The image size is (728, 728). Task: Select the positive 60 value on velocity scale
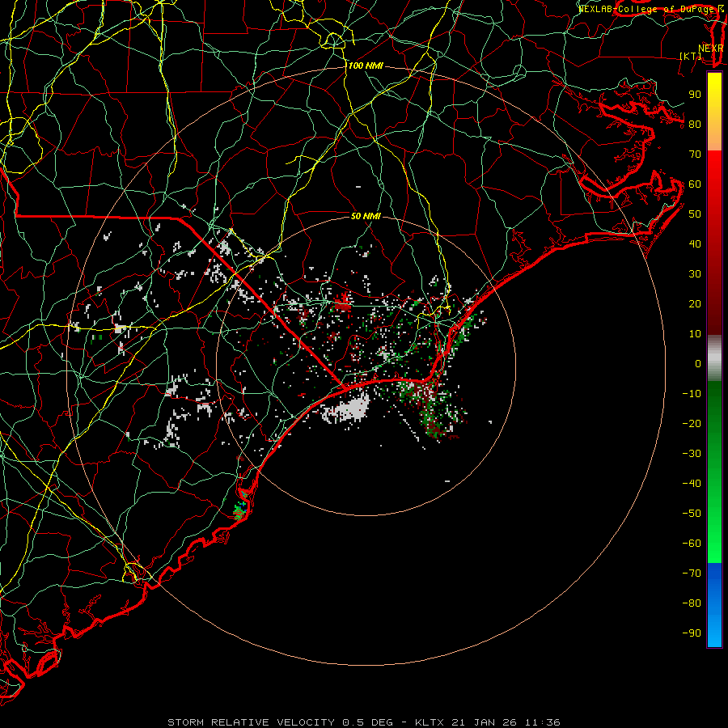coord(695,184)
